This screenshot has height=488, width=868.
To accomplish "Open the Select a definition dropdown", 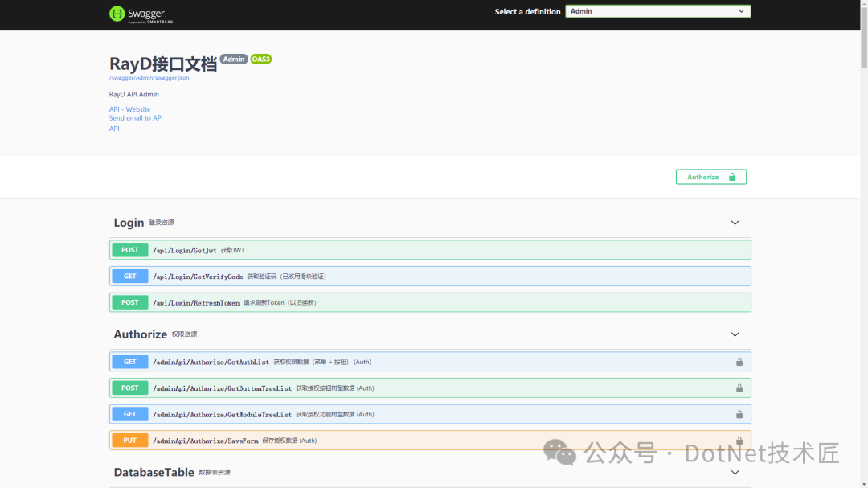I will [x=657, y=11].
